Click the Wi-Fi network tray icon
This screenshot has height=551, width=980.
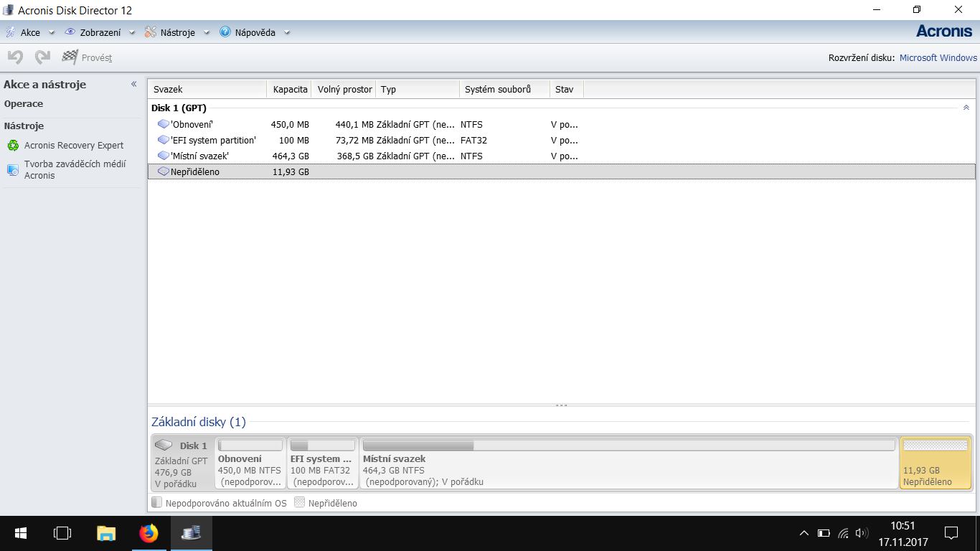844,533
